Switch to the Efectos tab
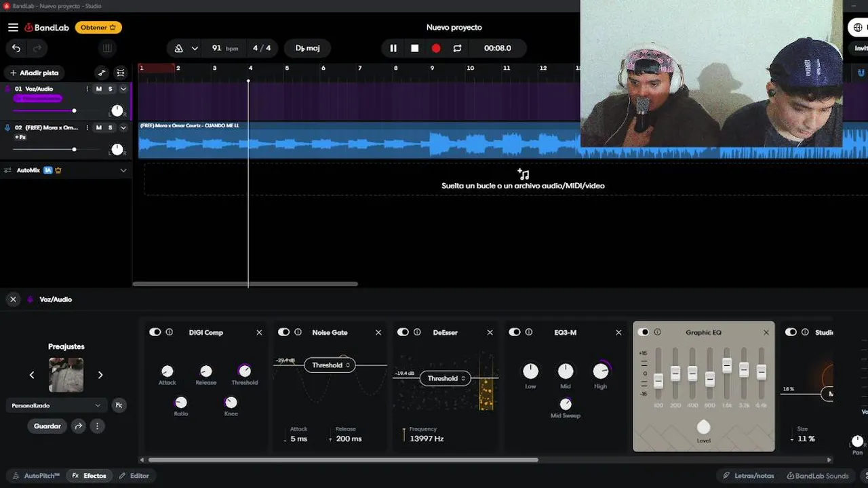Screen dimensions: 868x488 pyautogui.click(x=90, y=476)
